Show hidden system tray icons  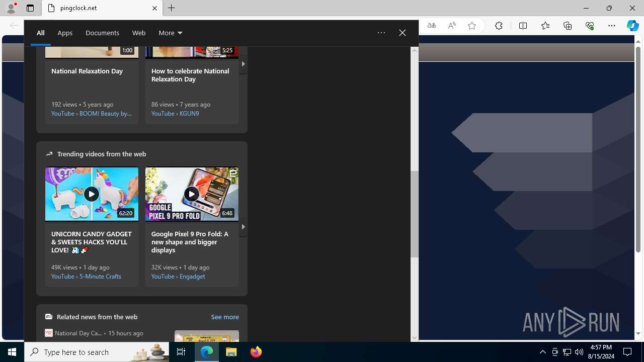(x=542, y=352)
